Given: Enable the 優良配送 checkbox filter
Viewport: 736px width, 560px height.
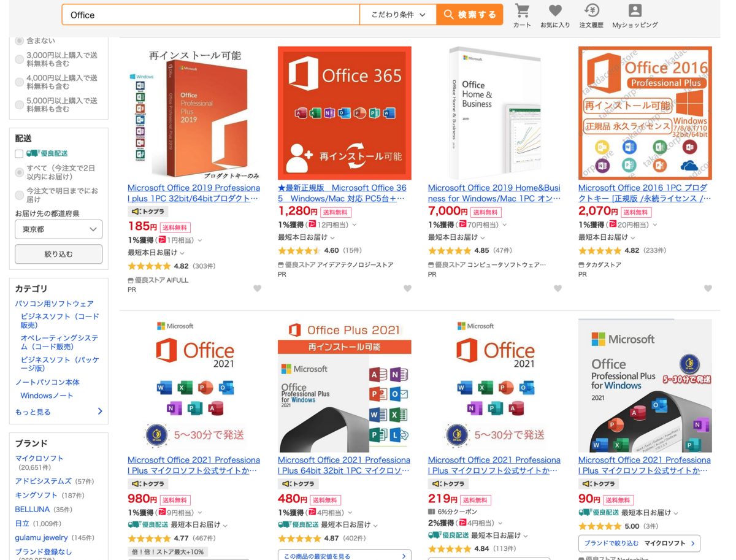Looking at the screenshot, I should coord(19,154).
